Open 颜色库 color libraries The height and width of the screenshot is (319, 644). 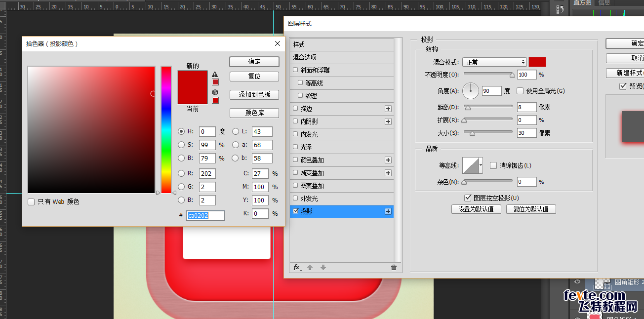(254, 113)
